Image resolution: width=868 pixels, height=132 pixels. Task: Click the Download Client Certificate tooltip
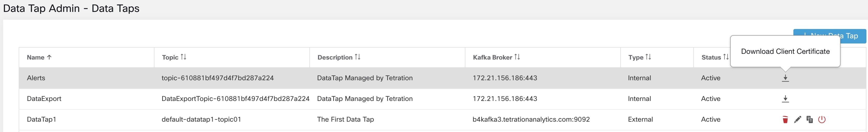click(x=785, y=52)
